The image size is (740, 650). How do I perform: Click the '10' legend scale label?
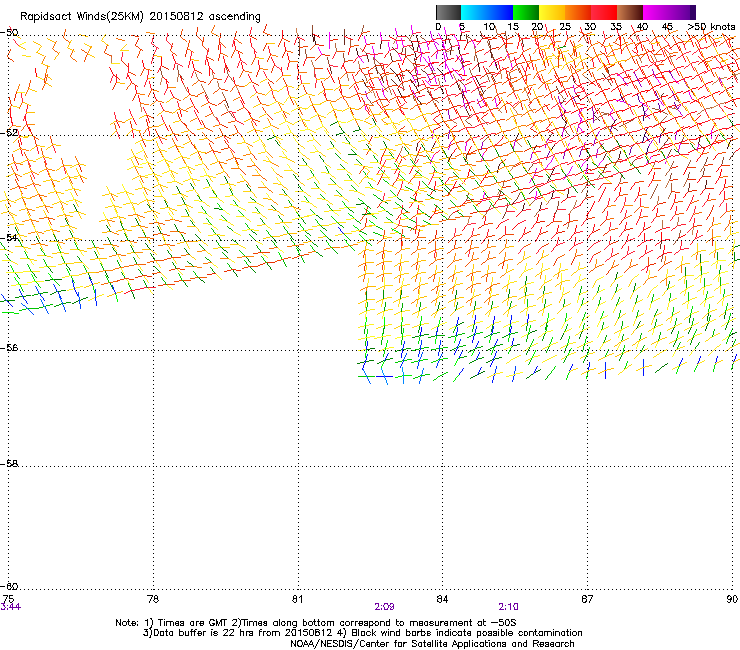(489, 27)
